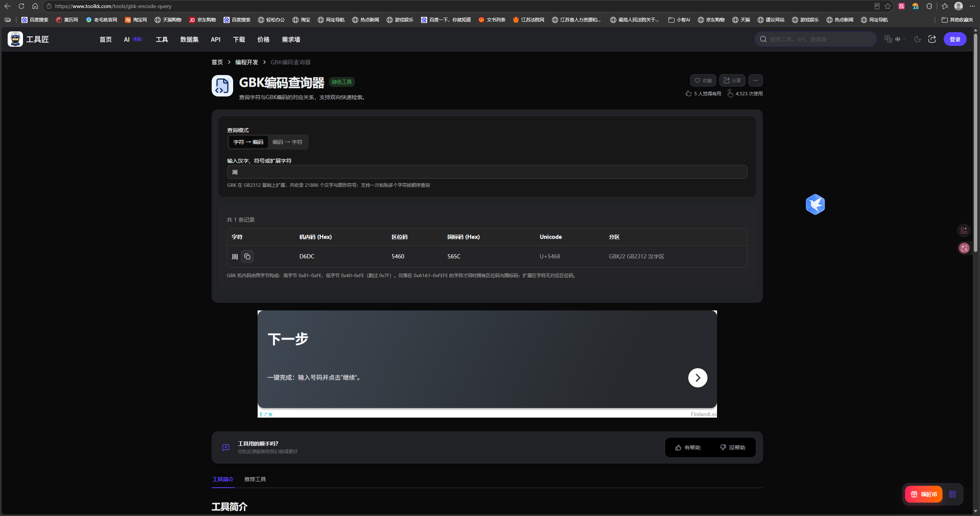This screenshot has width=980, height=516.
Task: Click the 工具匠 site logo
Action: (x=28, y=39)
